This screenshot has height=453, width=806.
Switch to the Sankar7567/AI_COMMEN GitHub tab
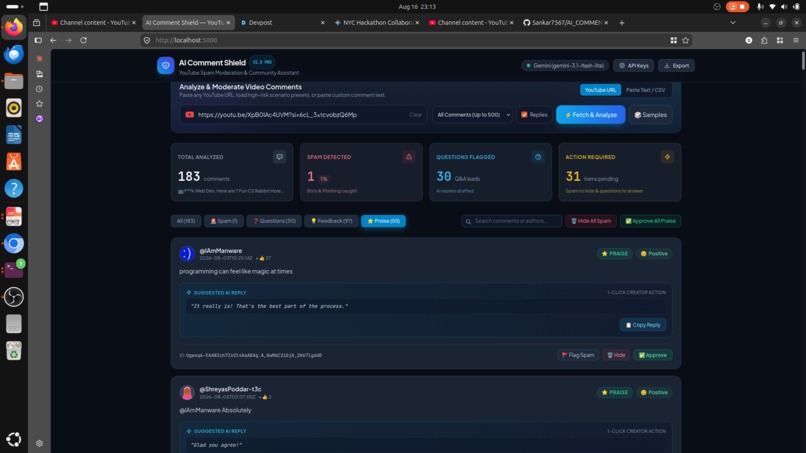click(563, 23)
